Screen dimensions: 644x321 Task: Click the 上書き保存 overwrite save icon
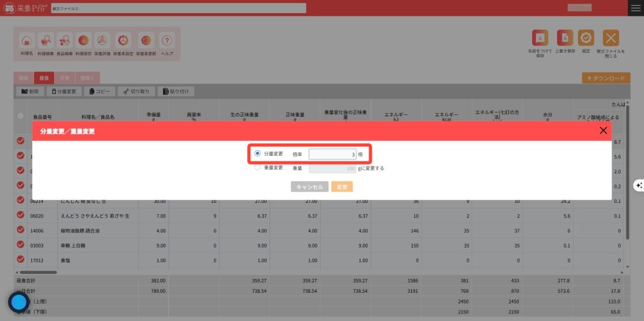[565, 38]
